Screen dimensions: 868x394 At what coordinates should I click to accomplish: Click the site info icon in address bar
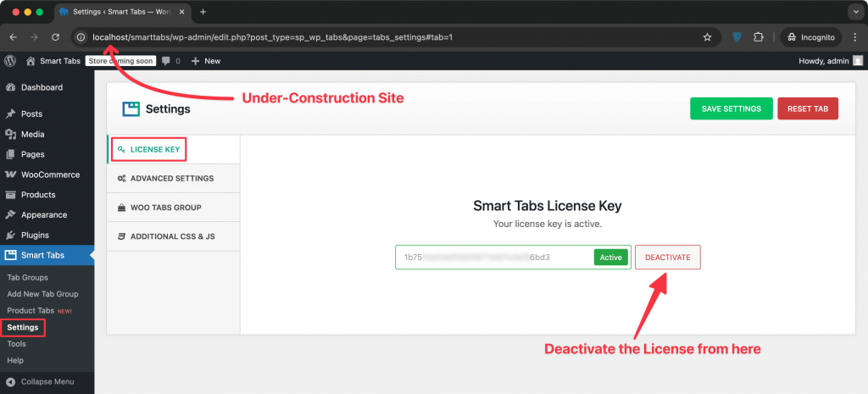[x=81, y=37]
